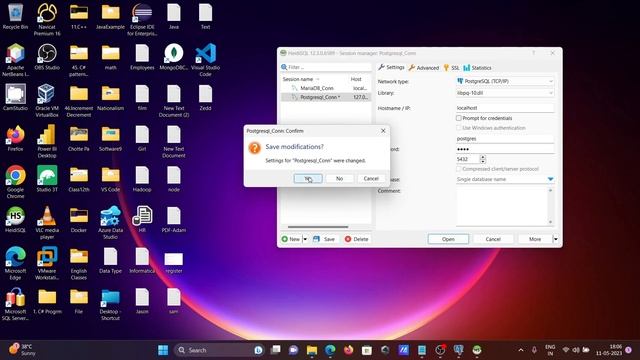Select the Firefox desktop icon
640x360 pixels.
[x=15, y=138]
